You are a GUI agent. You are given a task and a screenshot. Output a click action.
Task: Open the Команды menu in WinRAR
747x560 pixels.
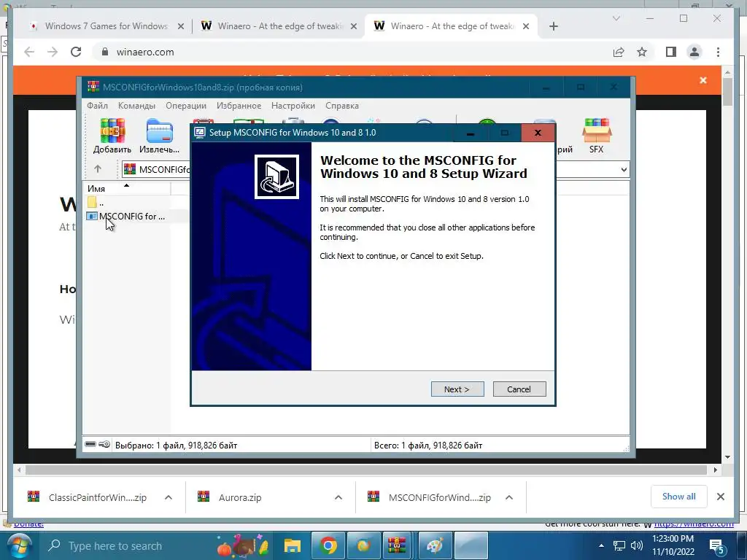136,106
